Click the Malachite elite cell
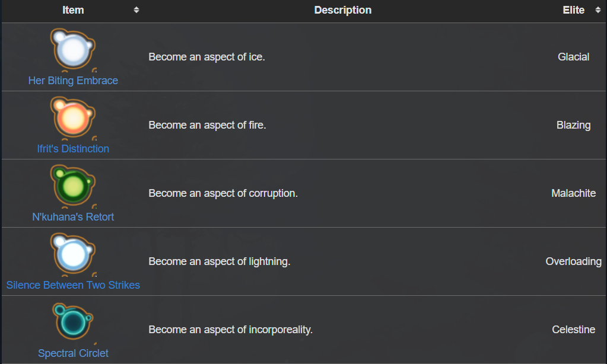The height and width of the screenshot is (364, 607). (573, 193)
